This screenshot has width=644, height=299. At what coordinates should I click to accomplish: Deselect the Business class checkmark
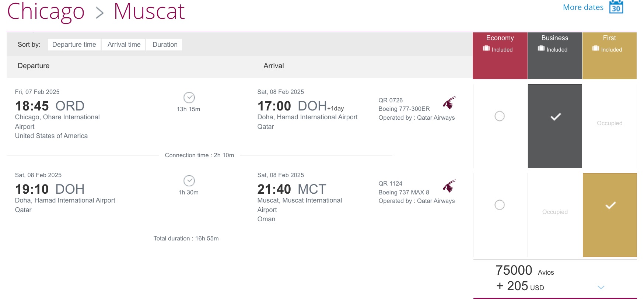[555, 117]
